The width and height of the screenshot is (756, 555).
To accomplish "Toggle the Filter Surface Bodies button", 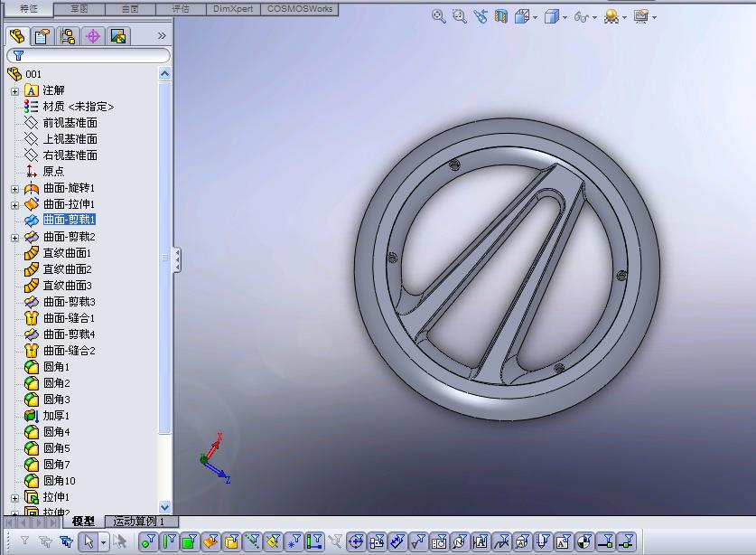I will [x=210, y=541].
